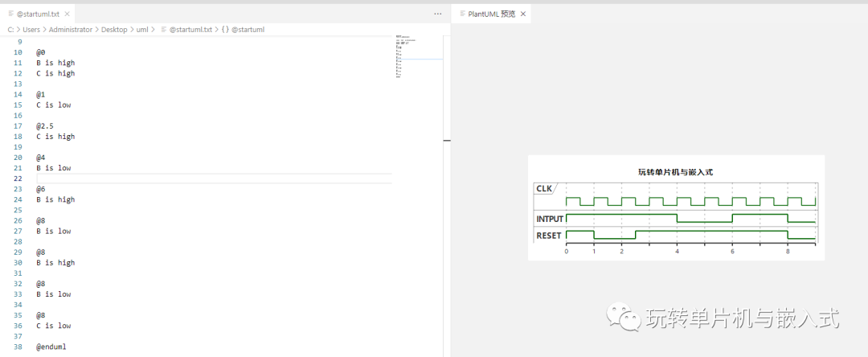Open the editor More Actions ellipsis
This screenshot has height=357, width=868.
coord(438,14)
